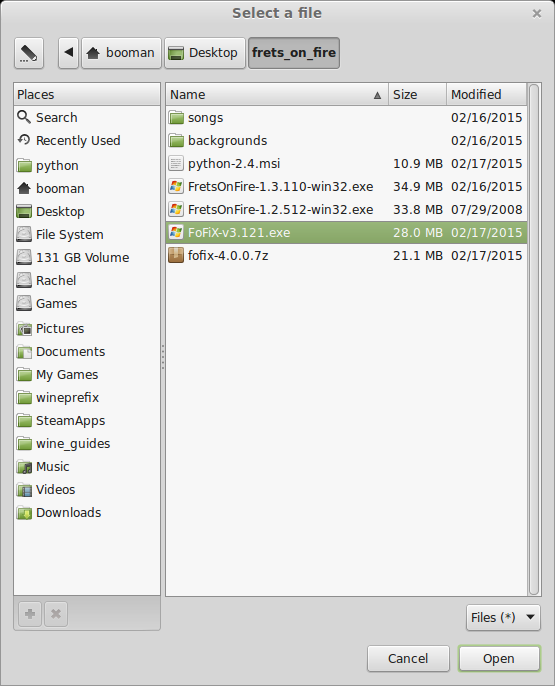Sort by the Name column header
This screenshot has height=686, width=555.
click(x=277, y=94)
